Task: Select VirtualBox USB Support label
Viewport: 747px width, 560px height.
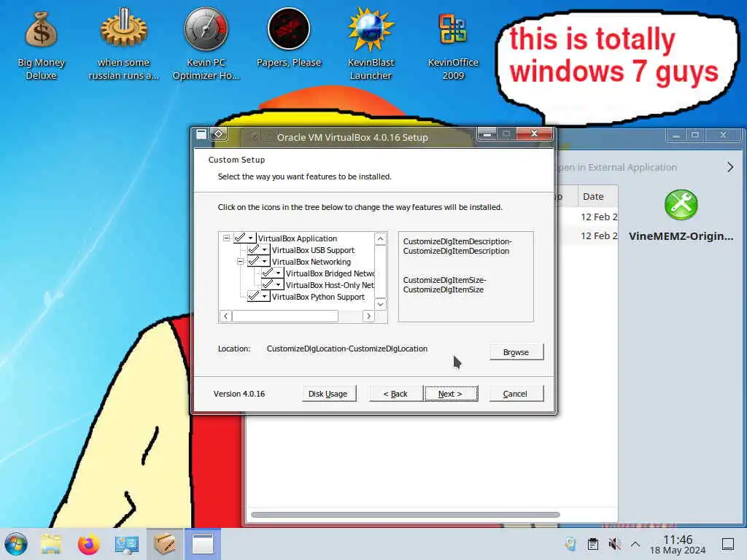Action: pyautogui.click(x=313, y=250)
